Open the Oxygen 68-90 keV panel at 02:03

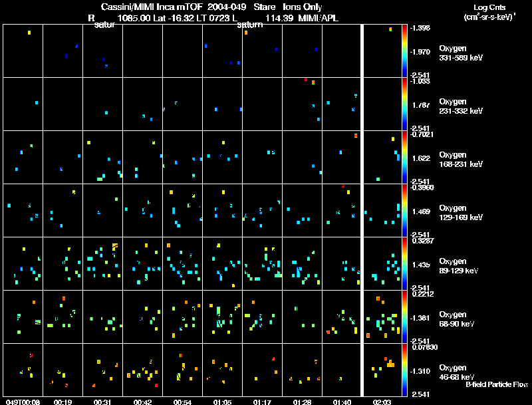point(382,317)
